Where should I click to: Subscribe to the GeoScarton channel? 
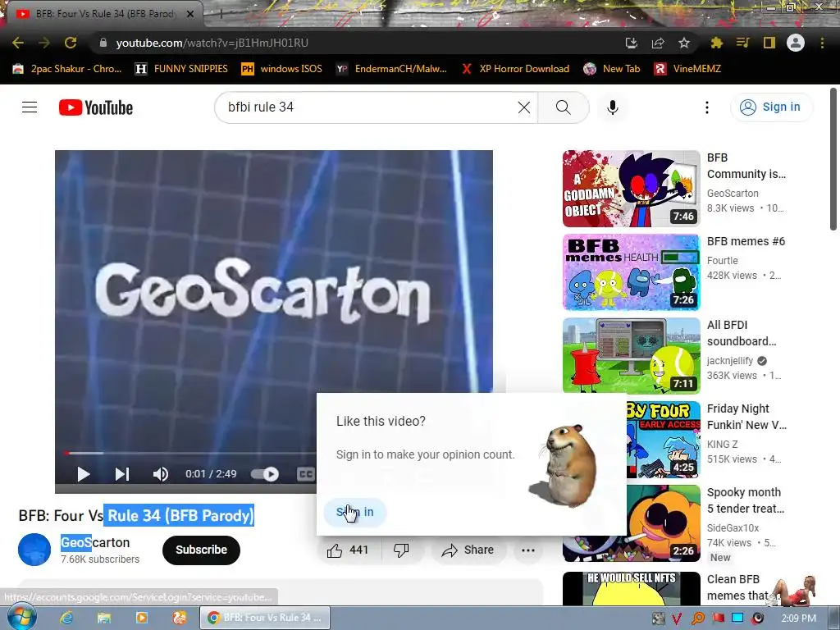202,550
